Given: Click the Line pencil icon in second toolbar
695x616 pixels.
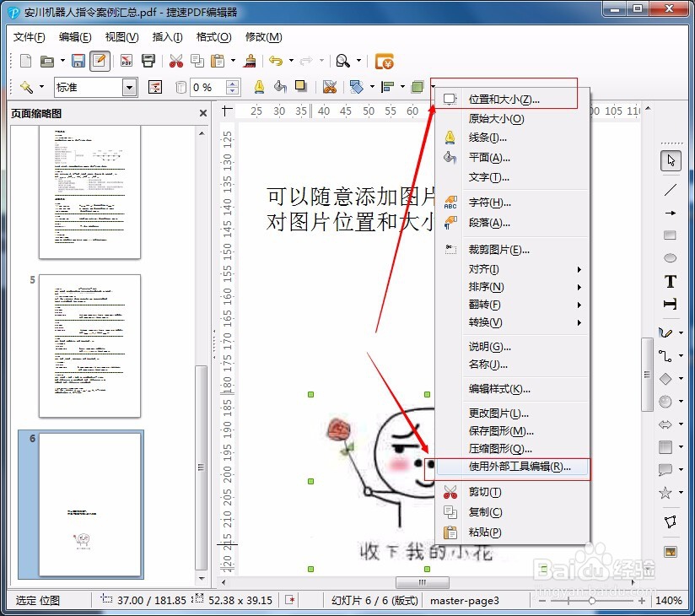Looking at the screenshot, I should 259,87.
